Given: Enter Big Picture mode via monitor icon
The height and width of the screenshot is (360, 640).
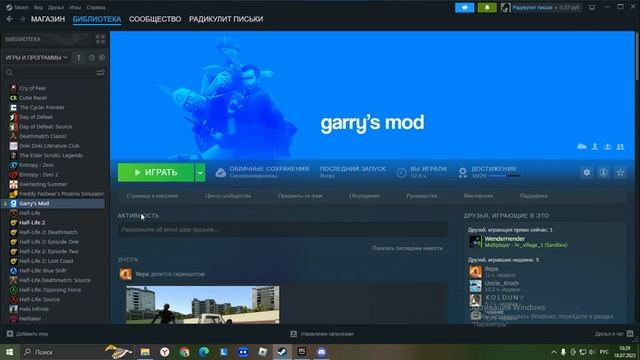Looking at the screenshot, I should [592, 7].
